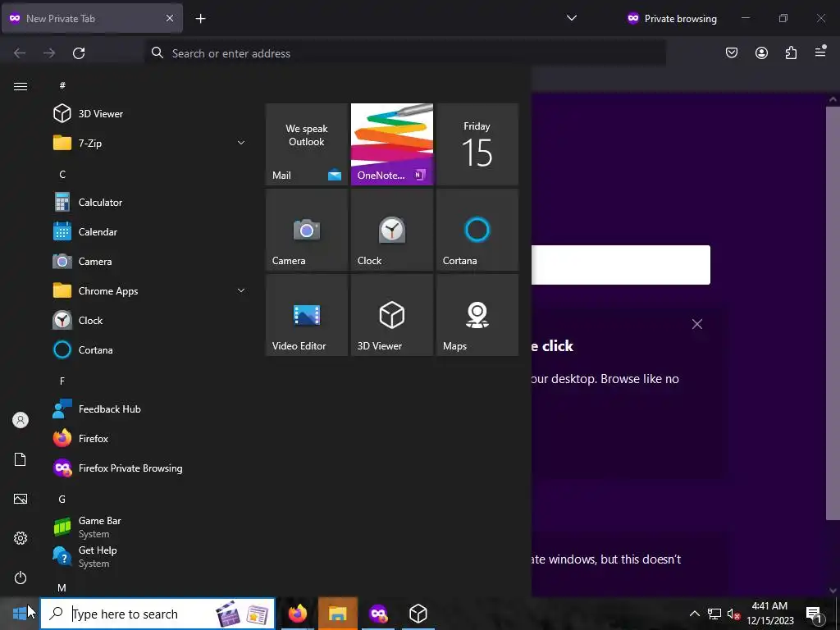Viewport: 840px width, 630px height.
Task: Click the Cortana tile
Action: pyautogui.click(x=477, y=230)
